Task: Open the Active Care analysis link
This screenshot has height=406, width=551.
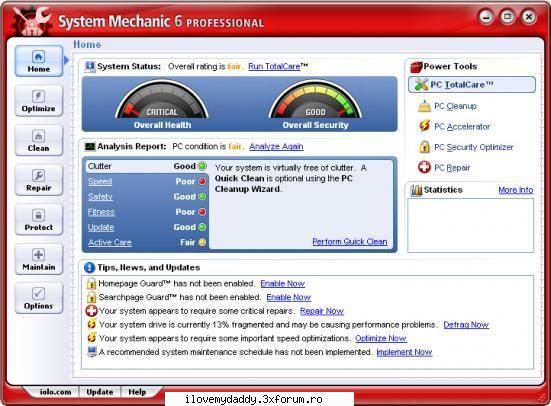Action: tap(110, 242)
